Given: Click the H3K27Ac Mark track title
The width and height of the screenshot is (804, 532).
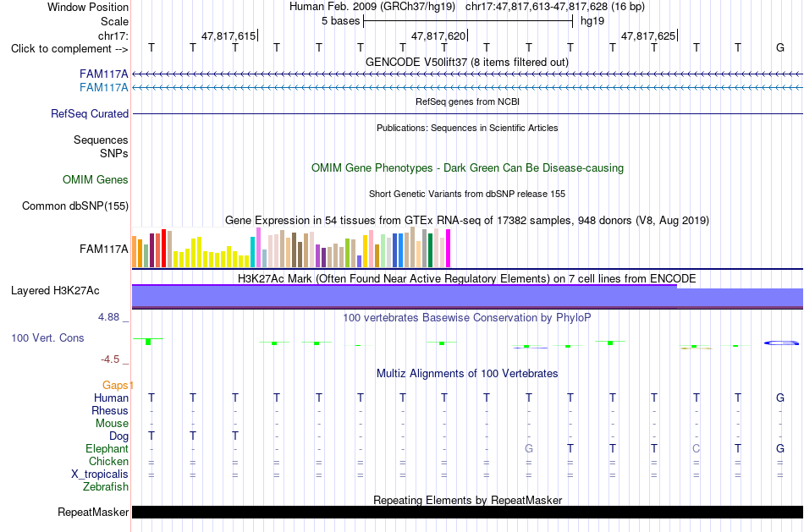Looking at the screenshot, I should (x=467, y=279).
